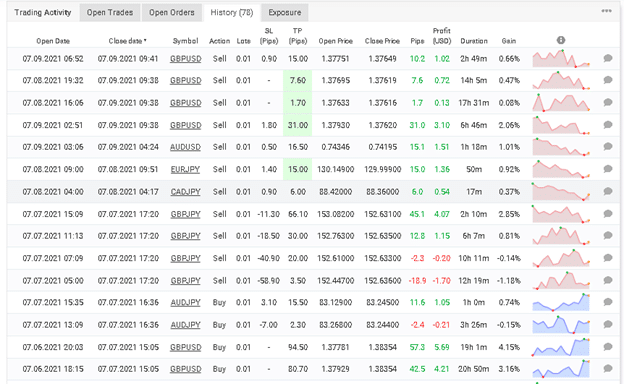Image resolution: width=624 pixels, height=384 pixels.
Task: Click SL value -58.90
Action: (x=269, y=281)
